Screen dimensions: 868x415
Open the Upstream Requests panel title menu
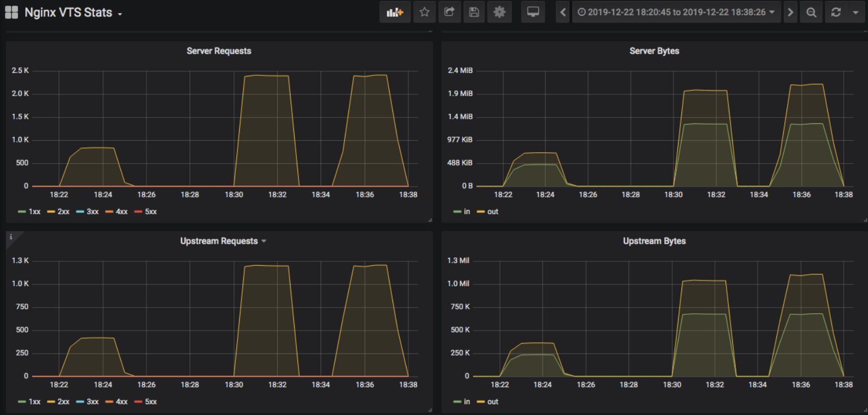(223, 241)
